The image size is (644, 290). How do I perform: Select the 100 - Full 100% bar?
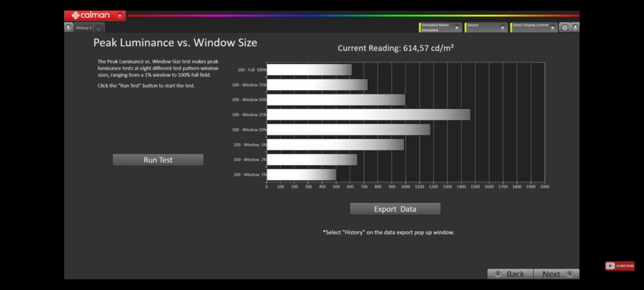pos(309,70)
